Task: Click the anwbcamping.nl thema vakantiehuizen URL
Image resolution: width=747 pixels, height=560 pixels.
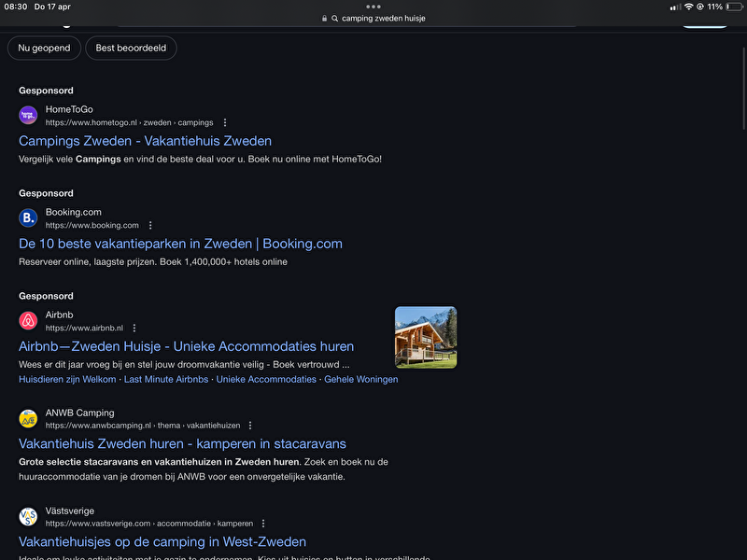Action: [x=143, y=426]
